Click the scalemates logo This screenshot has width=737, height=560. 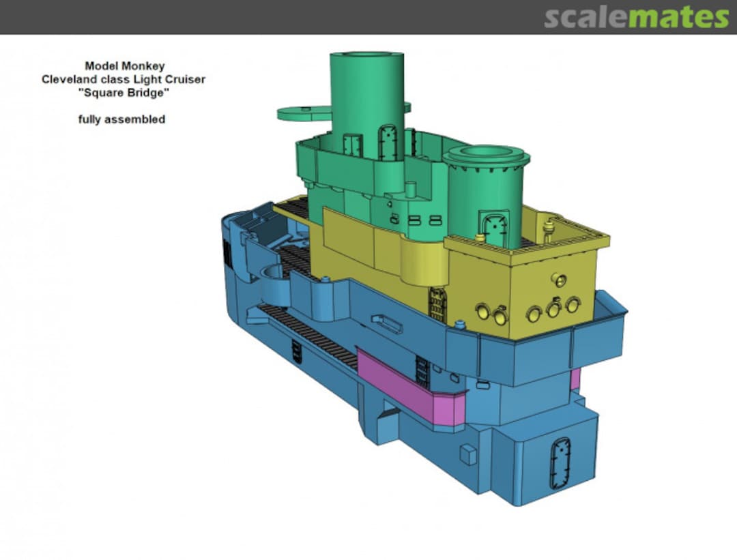[x=636, y=17]
